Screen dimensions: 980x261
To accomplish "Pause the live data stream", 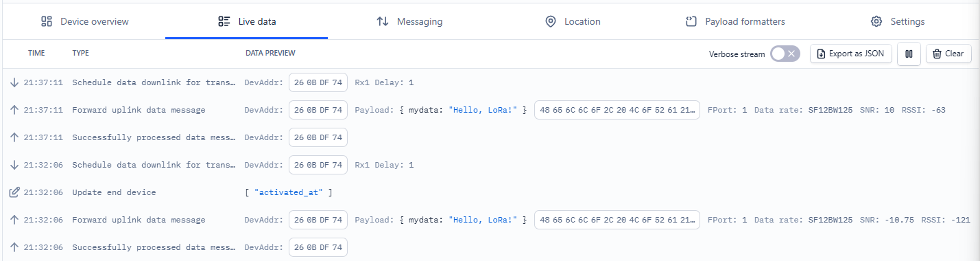I will 909,54.
